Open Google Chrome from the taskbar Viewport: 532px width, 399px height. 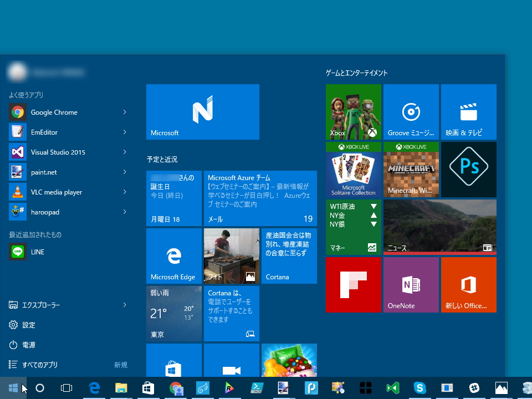click(x=176, y=388)
